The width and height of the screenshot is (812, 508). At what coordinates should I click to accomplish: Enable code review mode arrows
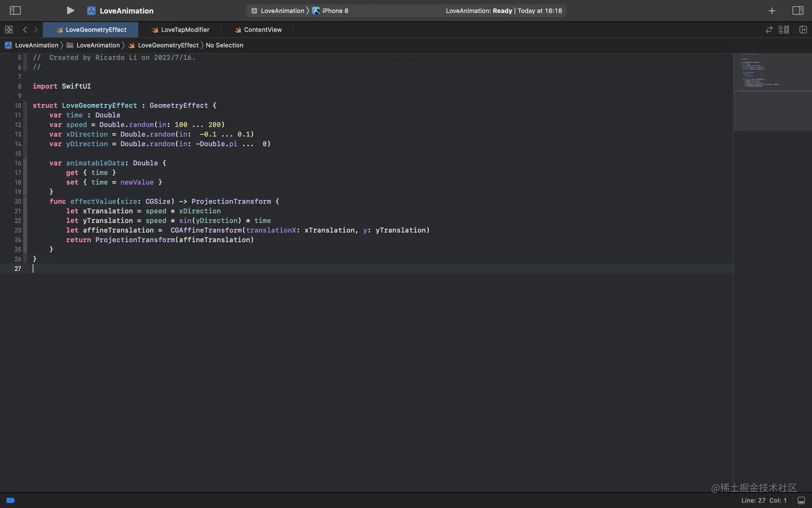click(769, 30)
